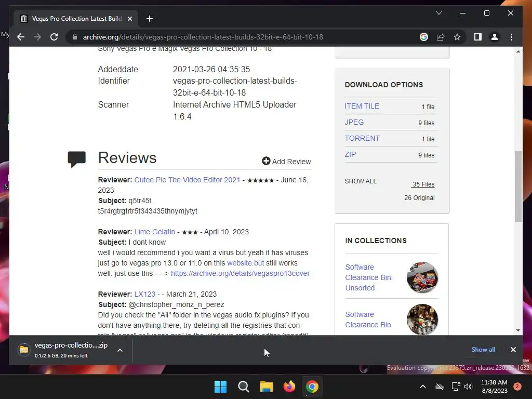Screen dimensions: 532x399
Task: Select JPEG download option
Action: pyautogui.click(x=354, y=122)
